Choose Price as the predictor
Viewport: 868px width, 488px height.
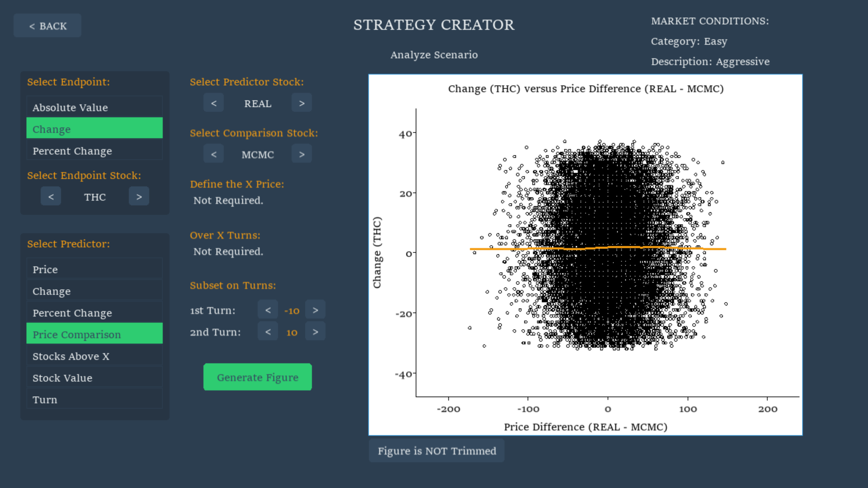pyautogui.click(x=94, y=269)
